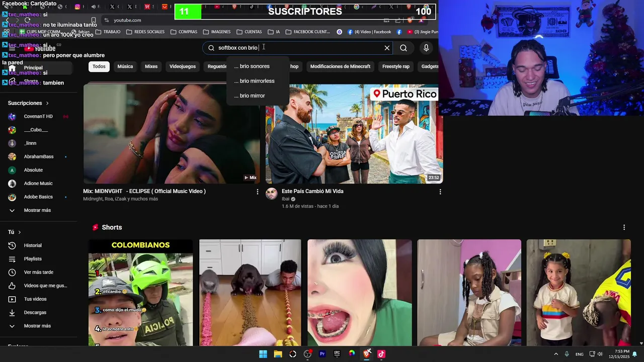
Task: Open Windows notifications bell
Action: click(634, 354)
